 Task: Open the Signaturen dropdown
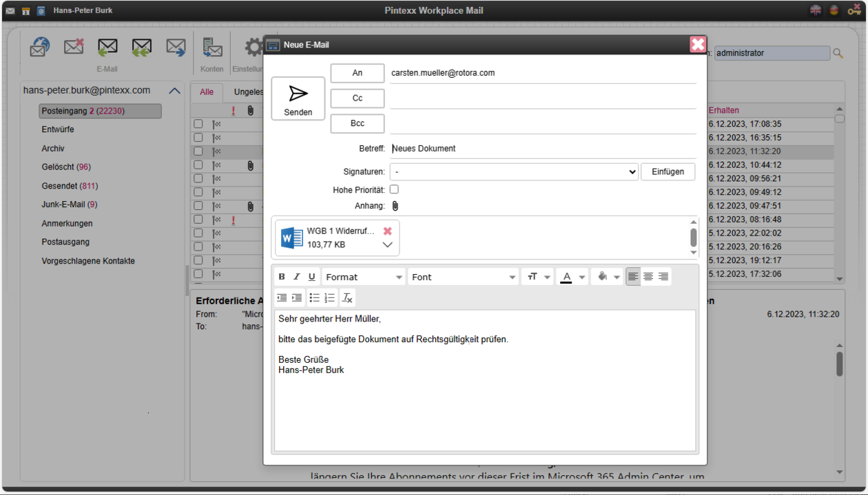tap(513, 171)
